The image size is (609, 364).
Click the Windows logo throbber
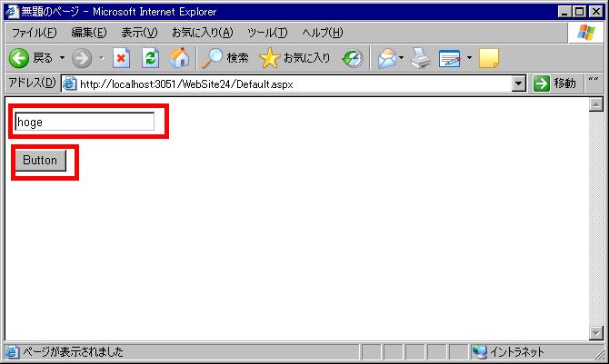tap(585, 33)
